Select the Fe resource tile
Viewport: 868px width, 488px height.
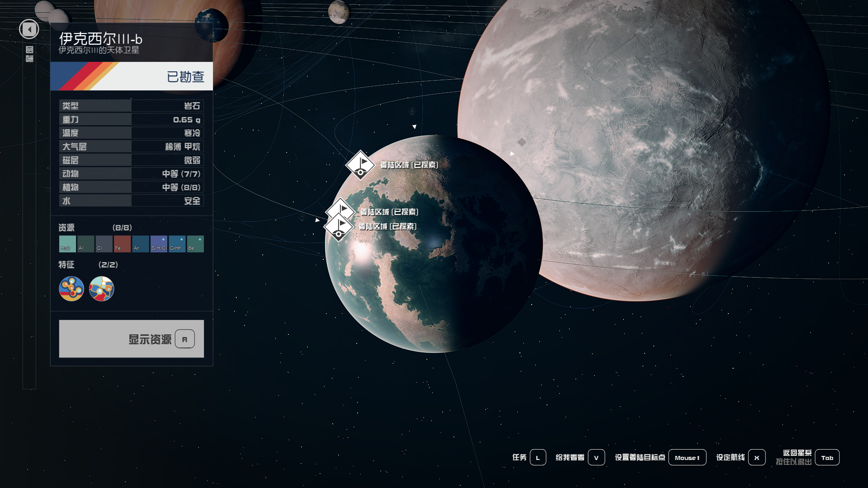click(122, 244)
